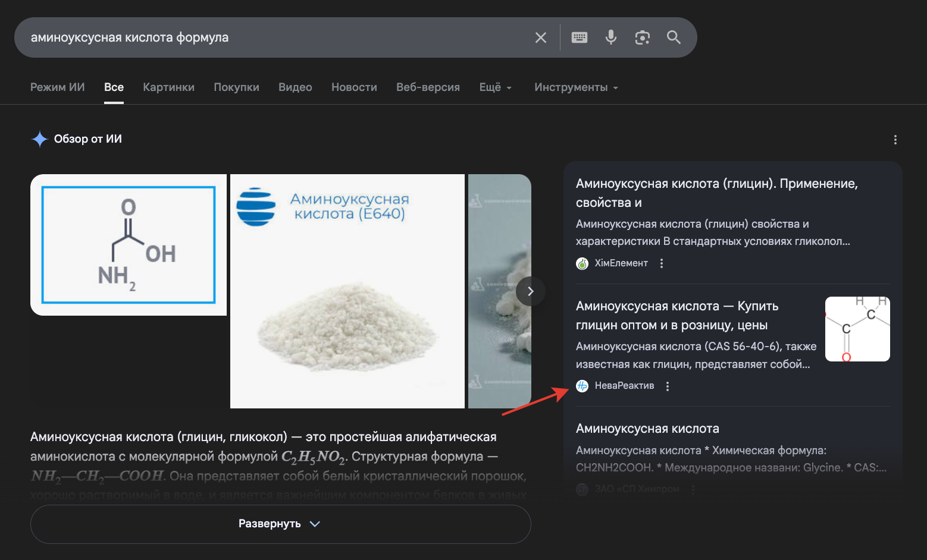Expand AI overview with Развернуть button
927x560 pixels.
pos(280,524)
